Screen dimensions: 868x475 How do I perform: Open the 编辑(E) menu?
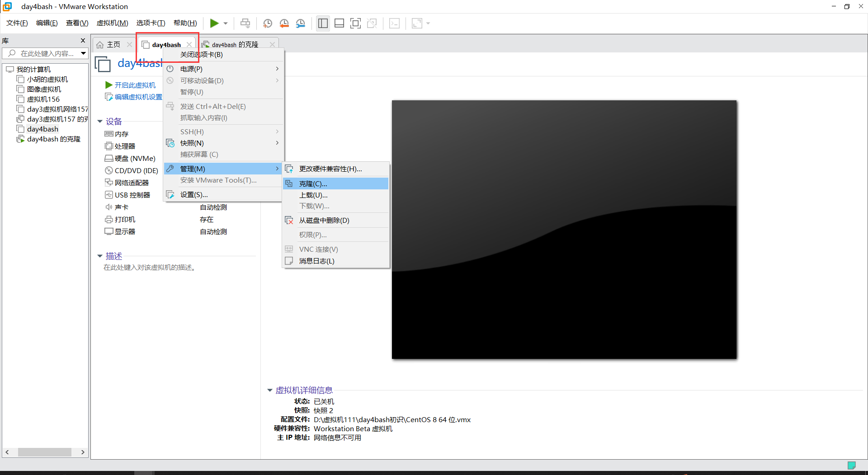pyautogui.click(x=47, y=23)
